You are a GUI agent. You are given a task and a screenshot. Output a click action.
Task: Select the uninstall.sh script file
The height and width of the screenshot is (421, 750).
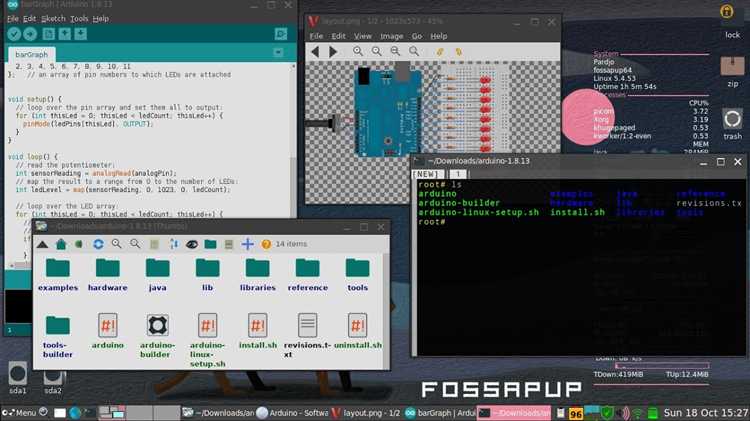358,331
